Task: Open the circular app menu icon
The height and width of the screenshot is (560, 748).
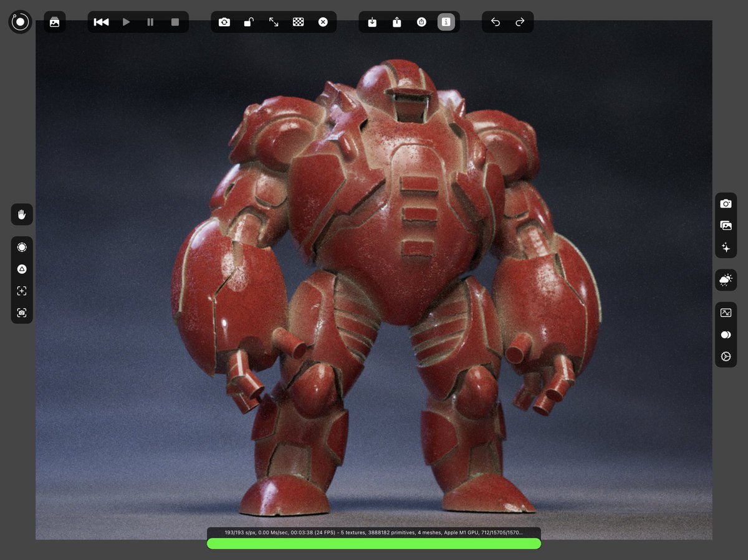Action: click(x=20, y=22)
